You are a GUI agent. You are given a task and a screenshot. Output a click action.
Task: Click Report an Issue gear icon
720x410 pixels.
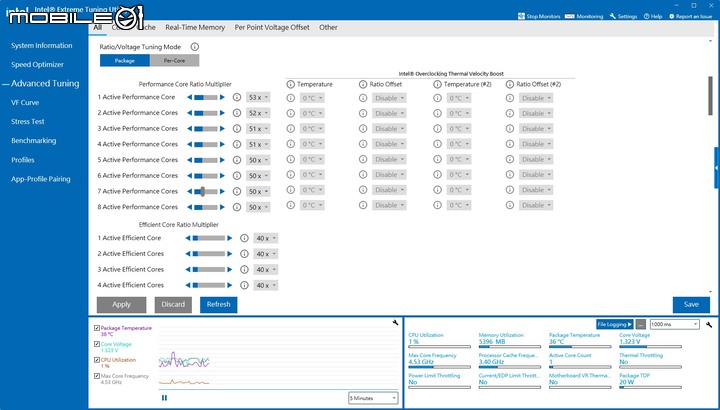pos(672,16)
